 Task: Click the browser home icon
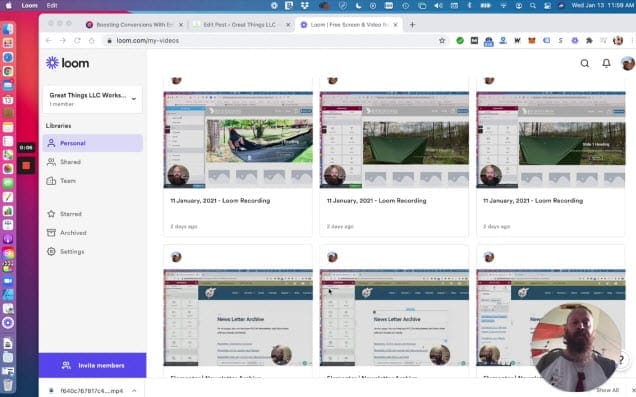click(x=92, y=41)
